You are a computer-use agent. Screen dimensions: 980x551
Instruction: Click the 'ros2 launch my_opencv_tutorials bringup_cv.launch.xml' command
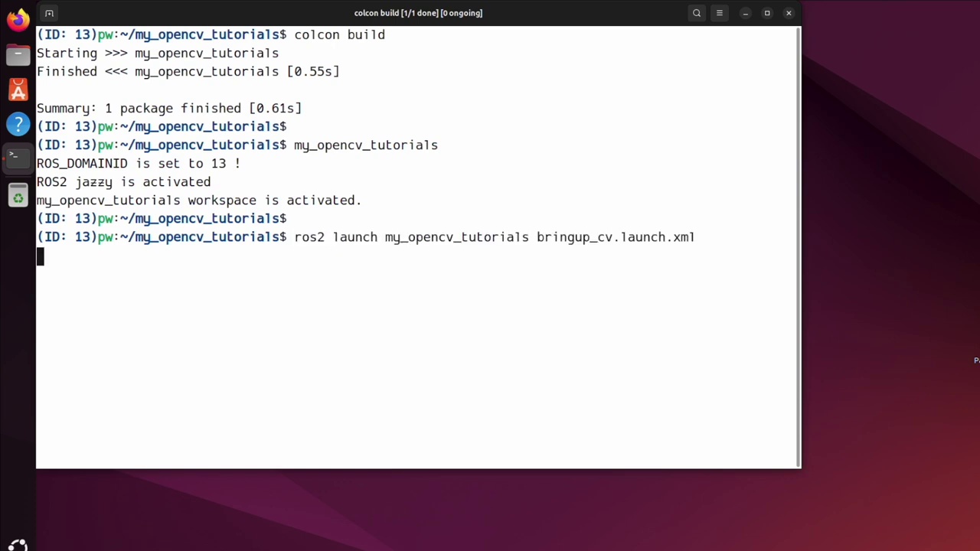tap(495, 236)
